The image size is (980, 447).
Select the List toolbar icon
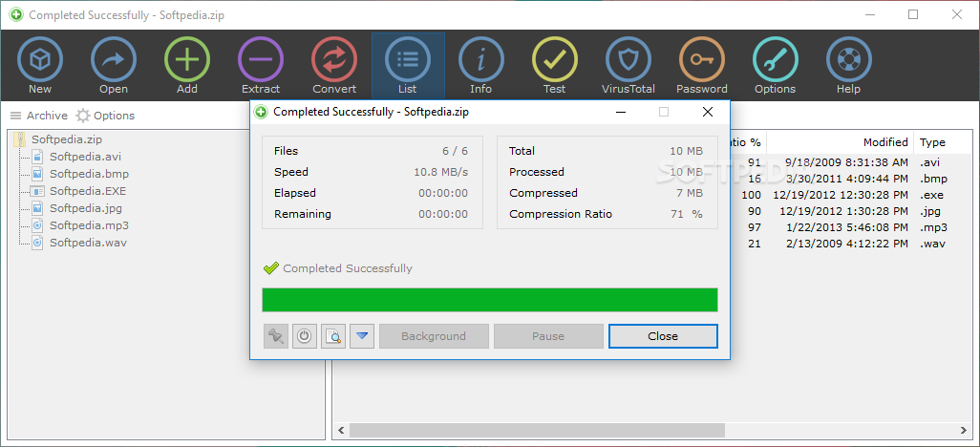pos(408,60)
